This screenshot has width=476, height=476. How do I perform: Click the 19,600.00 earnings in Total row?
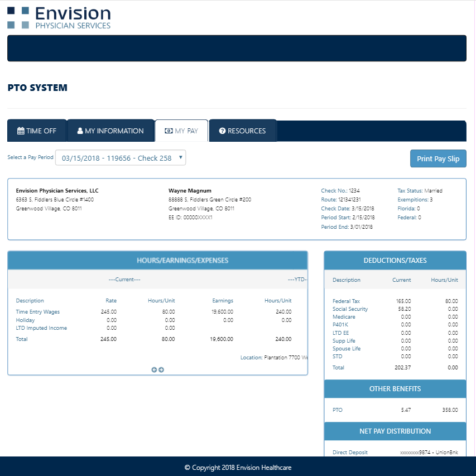pyautogui.click(x=222, y=339)
